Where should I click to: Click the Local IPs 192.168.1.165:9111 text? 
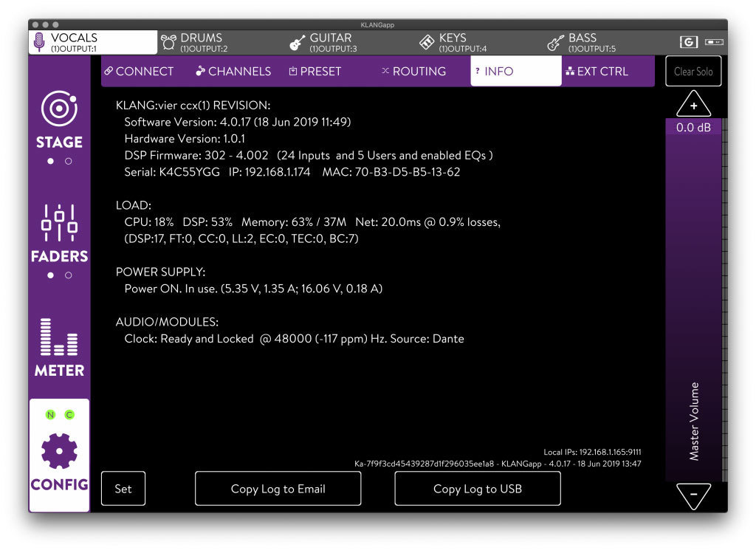click(593, 452)
